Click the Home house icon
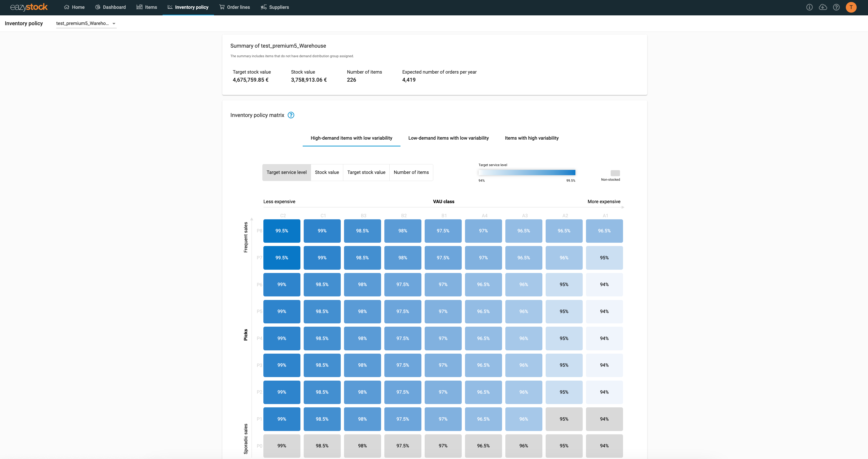Viewport: 868px width, 459px height. 67,7
